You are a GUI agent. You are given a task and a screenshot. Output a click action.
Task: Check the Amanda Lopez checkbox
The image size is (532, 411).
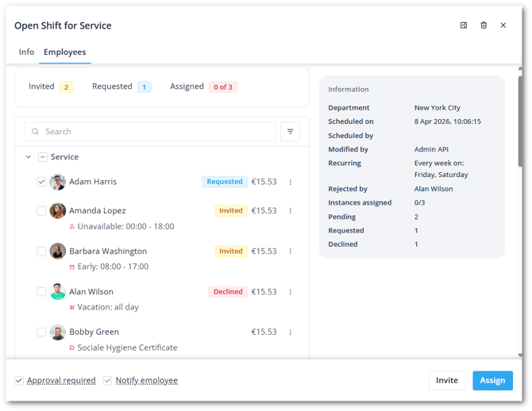(41, 211)
